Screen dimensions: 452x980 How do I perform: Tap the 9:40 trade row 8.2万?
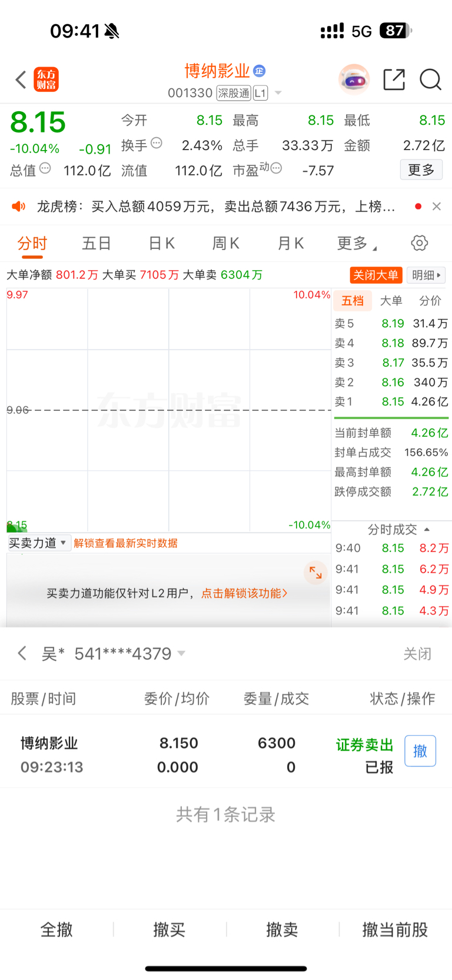click(391, 548)
